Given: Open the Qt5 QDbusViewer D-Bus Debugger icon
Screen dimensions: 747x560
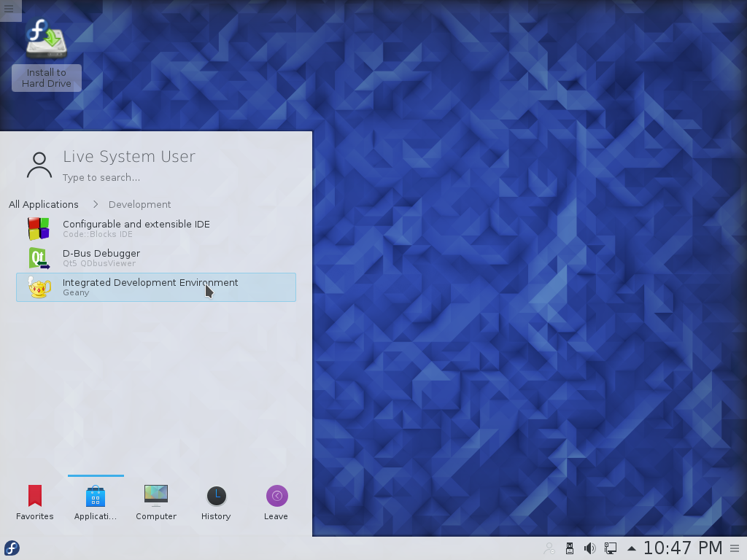Looking at the screenshot, I should point(39,257).
